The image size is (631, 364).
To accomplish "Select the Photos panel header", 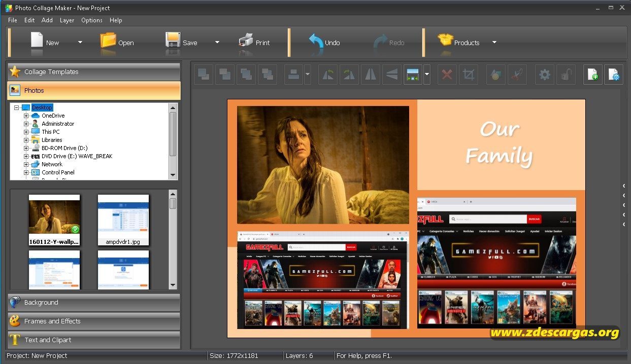I will [94, 90].
